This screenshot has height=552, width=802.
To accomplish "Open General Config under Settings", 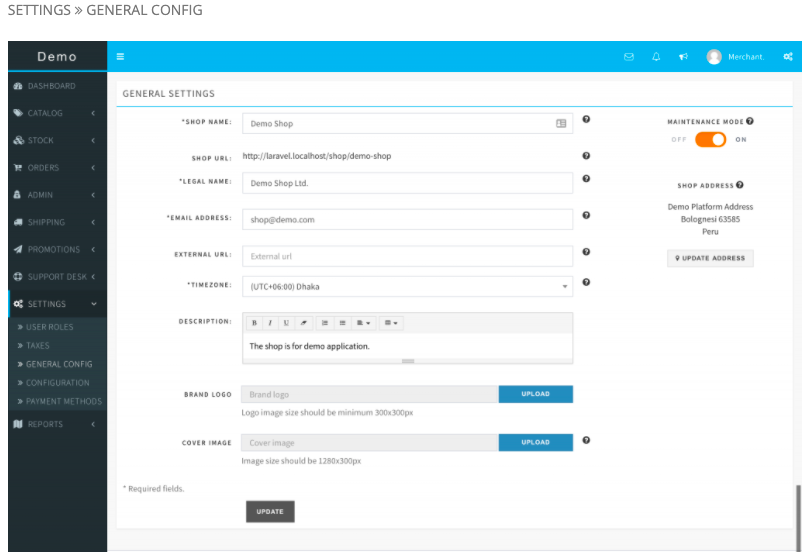I will click(57, 364).
